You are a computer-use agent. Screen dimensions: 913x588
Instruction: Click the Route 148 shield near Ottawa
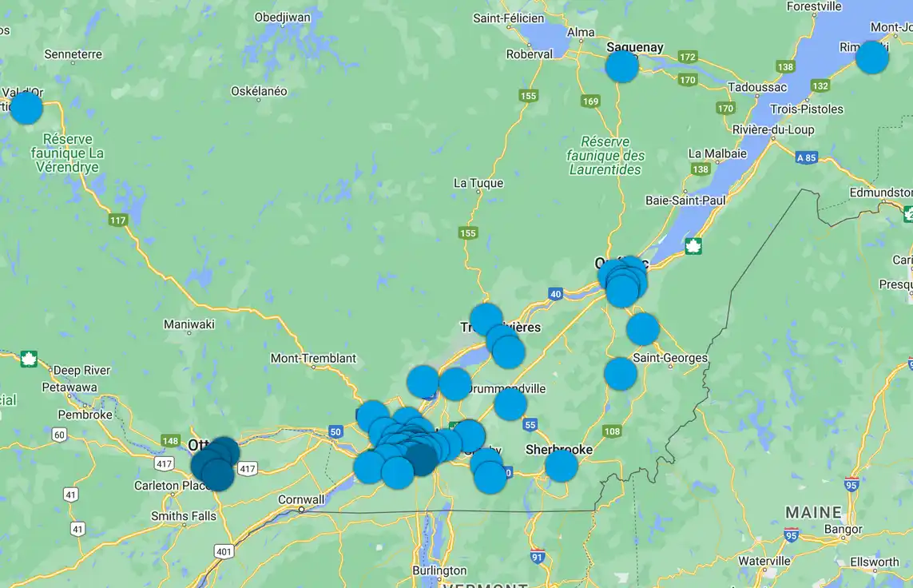[x=170, y=441]
